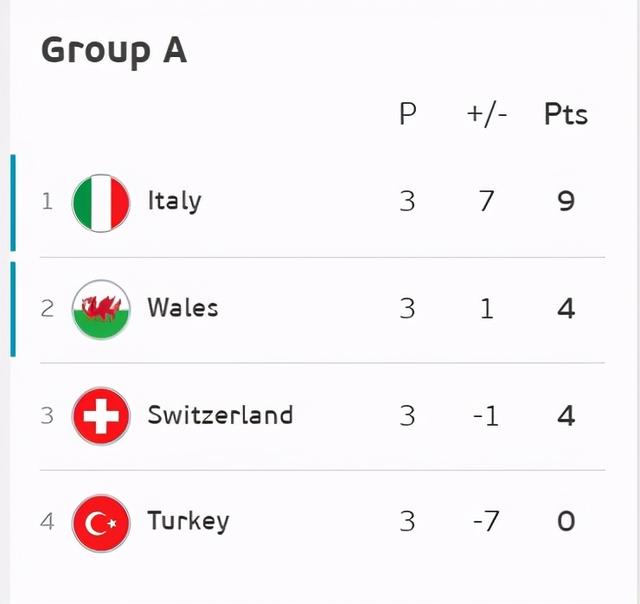640x604 pixels.
Task: Select the Turkey team name
Action: click(x=188, y=521)
